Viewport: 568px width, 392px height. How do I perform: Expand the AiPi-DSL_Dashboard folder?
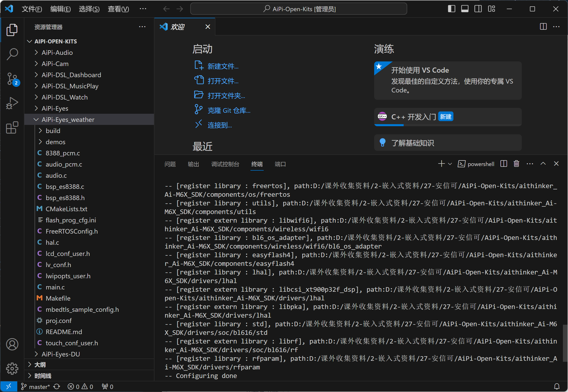pyautogui.click(x=89, y=75)
